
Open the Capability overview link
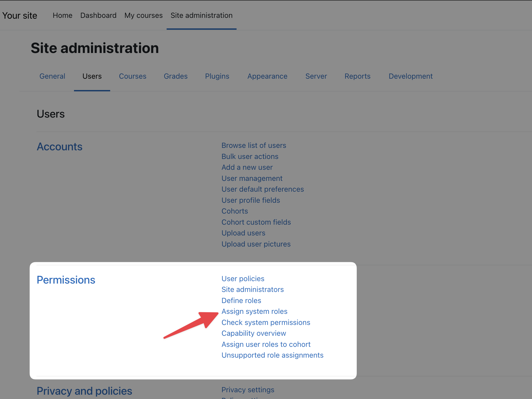[254, 333]
